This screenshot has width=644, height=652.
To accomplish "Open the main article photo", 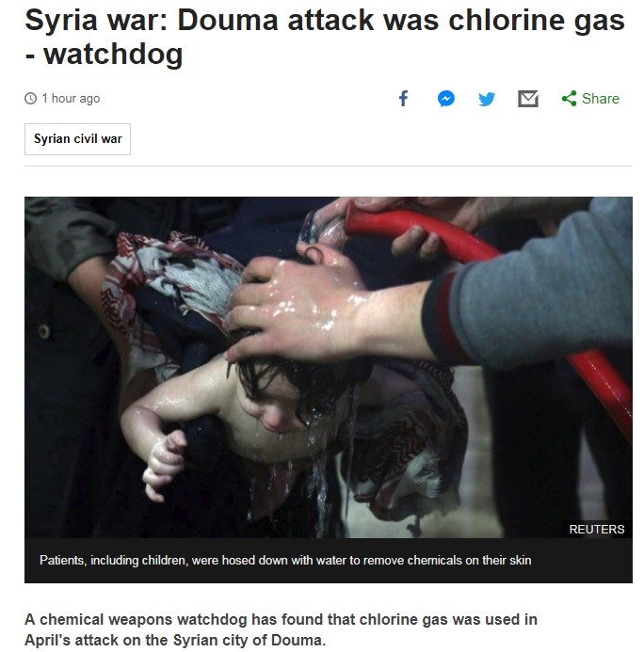I will pyautogui.click(x=329, y=367).
